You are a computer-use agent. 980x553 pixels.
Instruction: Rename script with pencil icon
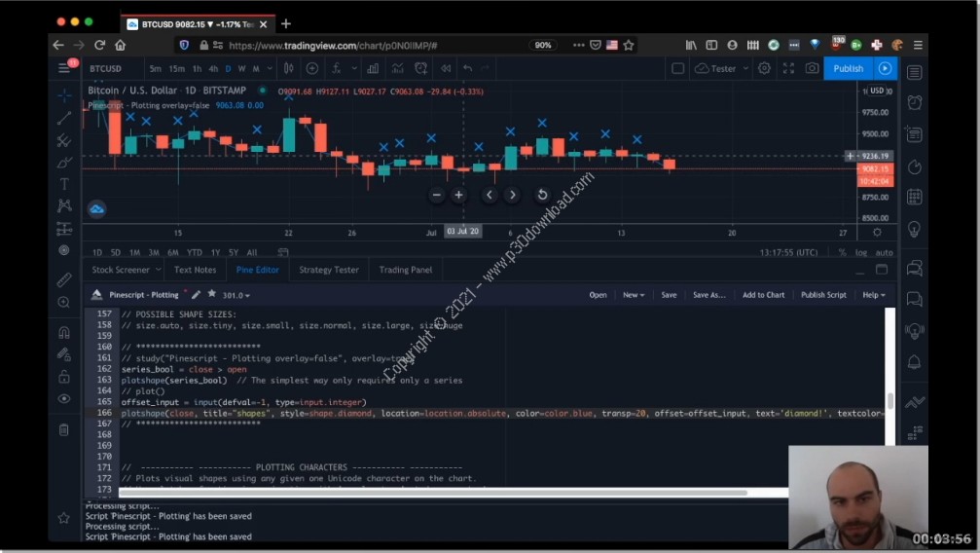196,295
